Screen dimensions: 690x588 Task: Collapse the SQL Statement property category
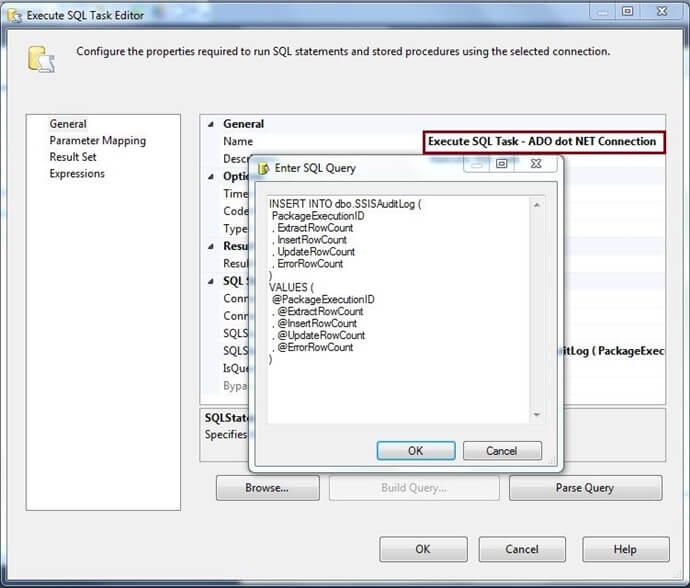(211, 281)
